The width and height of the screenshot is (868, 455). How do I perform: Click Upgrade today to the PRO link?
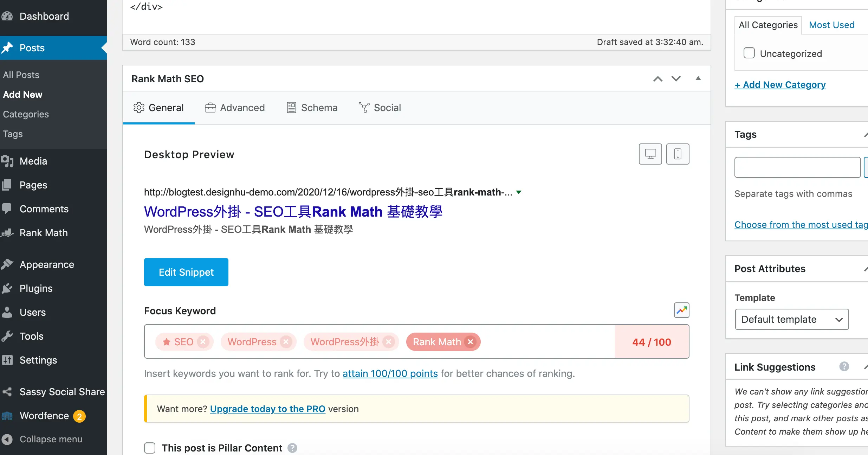[268, 409]
